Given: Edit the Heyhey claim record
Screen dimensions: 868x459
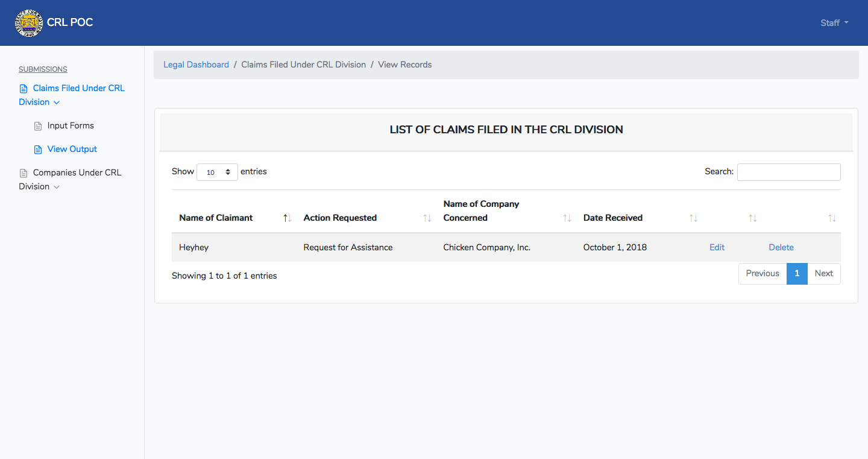Looking at the screenshot, I should pyautogui.click(x=717, y=247).
